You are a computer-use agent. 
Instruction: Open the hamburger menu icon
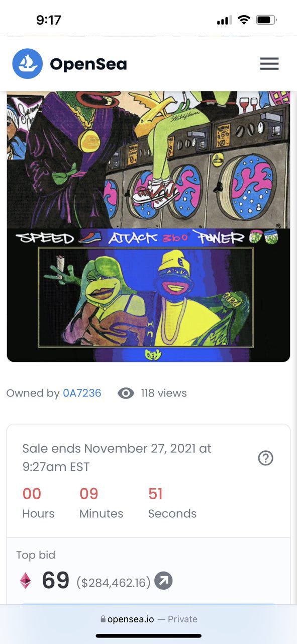pos(269,63)
